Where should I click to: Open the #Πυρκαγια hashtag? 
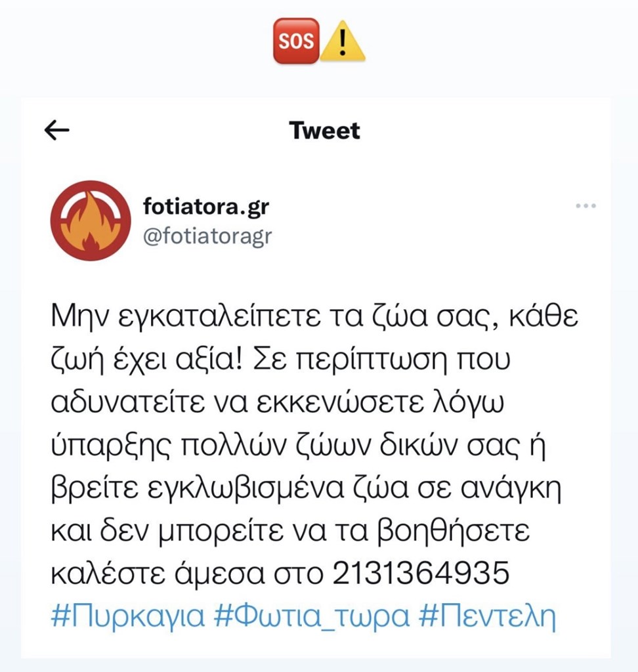coord(128,617)
